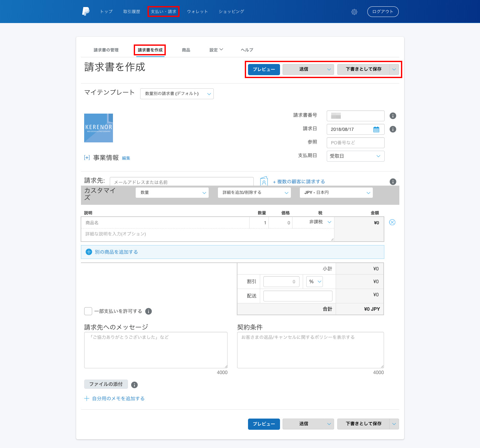This screenshot has height=448, width=480.
Task: Focus the item 数量 field
Action: (x=259, y=223)
